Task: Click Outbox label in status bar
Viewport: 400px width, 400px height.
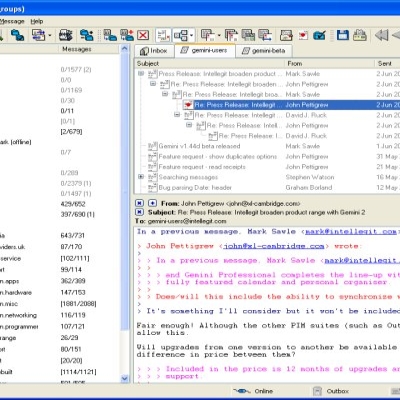Action: point(337,391)
